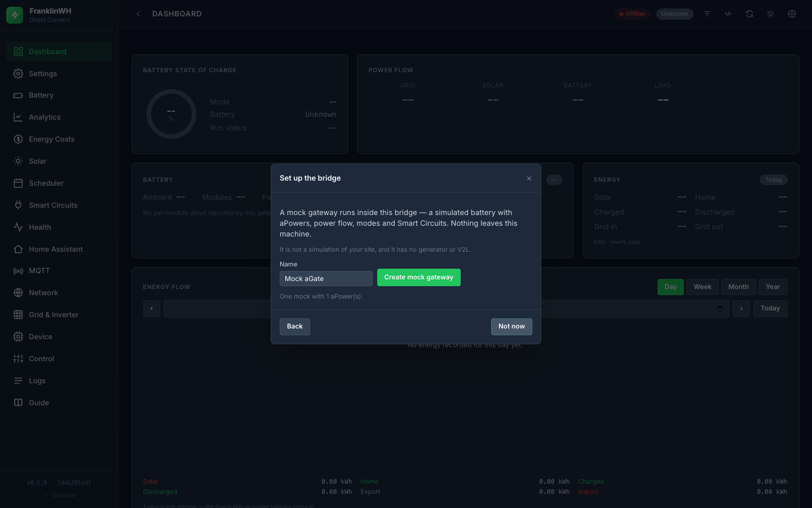The height and width of the screenshot is (508, 812).
Task: Click the FranklinWH lightning bolt logo
Action: click(15, 15)
